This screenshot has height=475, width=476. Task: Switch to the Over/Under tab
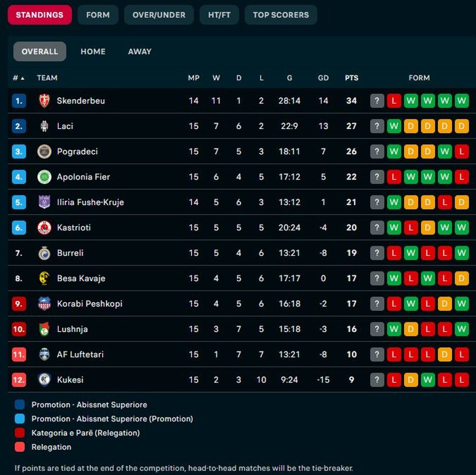click(x=159, y=15)
